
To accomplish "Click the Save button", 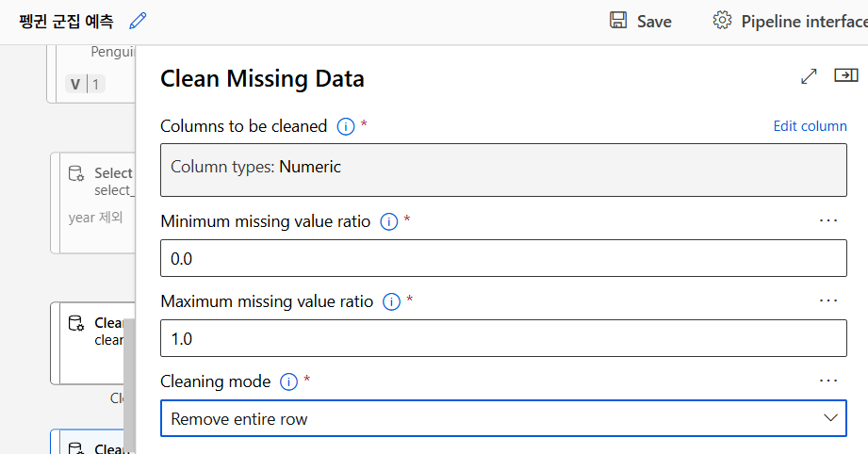I will pos(653,21).
